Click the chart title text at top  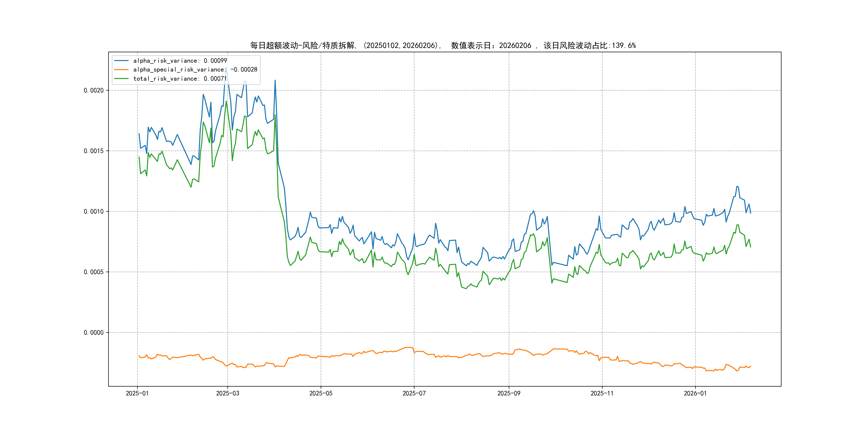(443, 46)
